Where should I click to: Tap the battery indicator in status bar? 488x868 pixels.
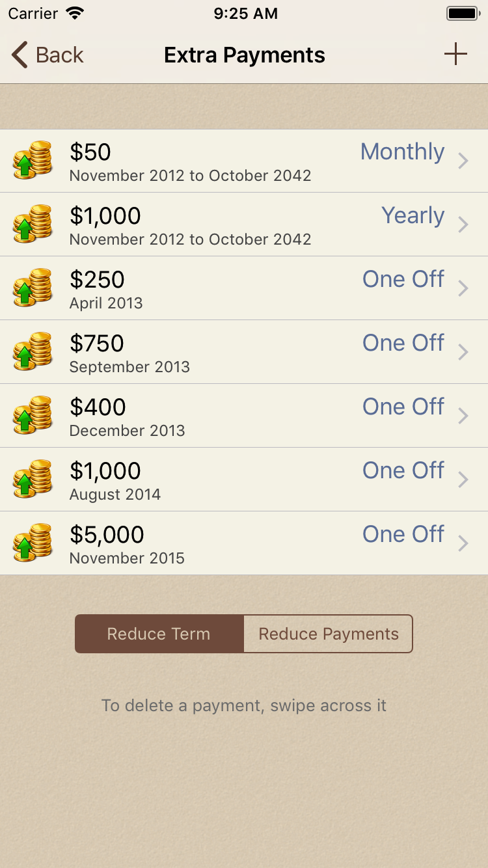pos(463,14)
